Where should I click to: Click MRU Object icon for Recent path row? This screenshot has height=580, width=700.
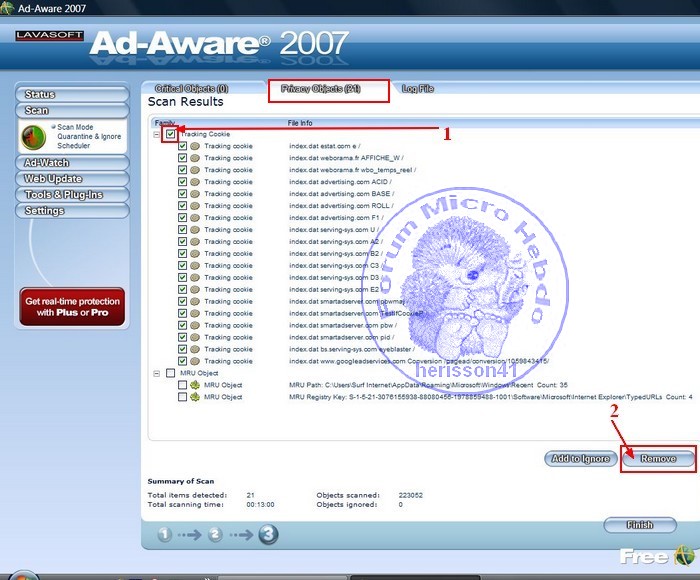195,384
